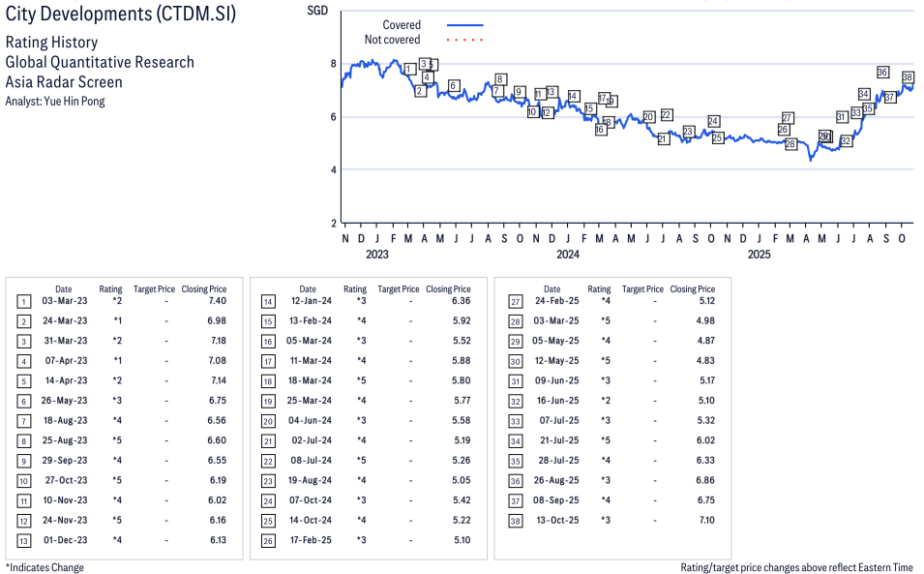Select the numbered box 13 in the table
Image resolution: width=924 pixels, height=574 pixels.
click(23, 539)
